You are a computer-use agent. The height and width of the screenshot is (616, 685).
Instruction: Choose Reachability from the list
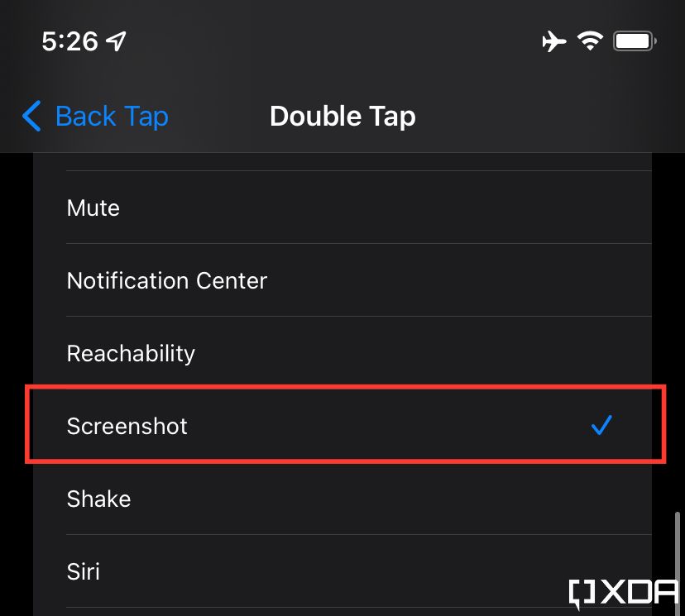pos(131,353)
